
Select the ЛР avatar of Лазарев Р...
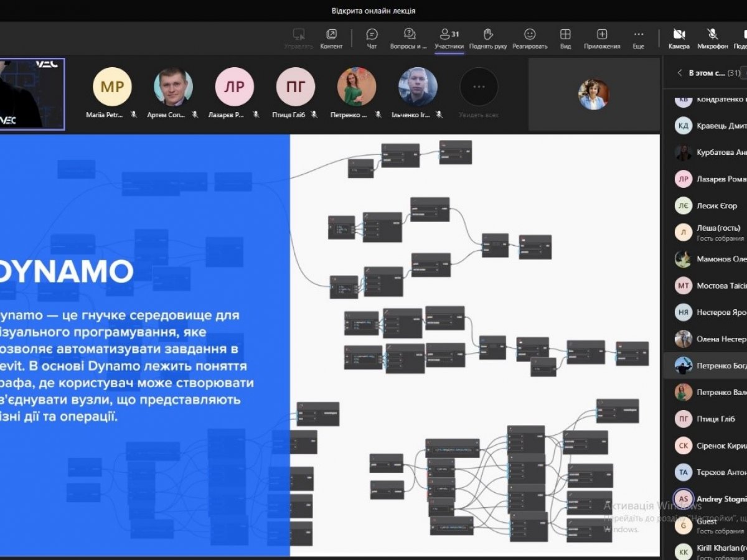[234, 86]
